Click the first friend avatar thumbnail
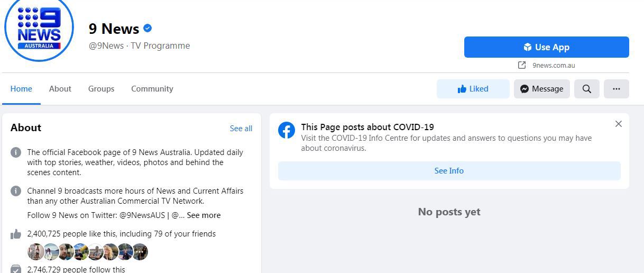This screenshot has height=273, width=644. [35, 252]
